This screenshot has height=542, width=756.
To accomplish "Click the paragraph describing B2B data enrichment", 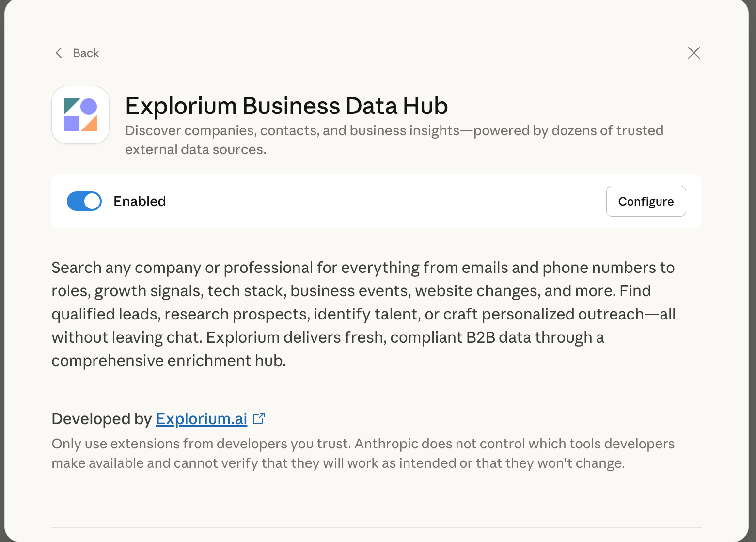I will (363, 314).
